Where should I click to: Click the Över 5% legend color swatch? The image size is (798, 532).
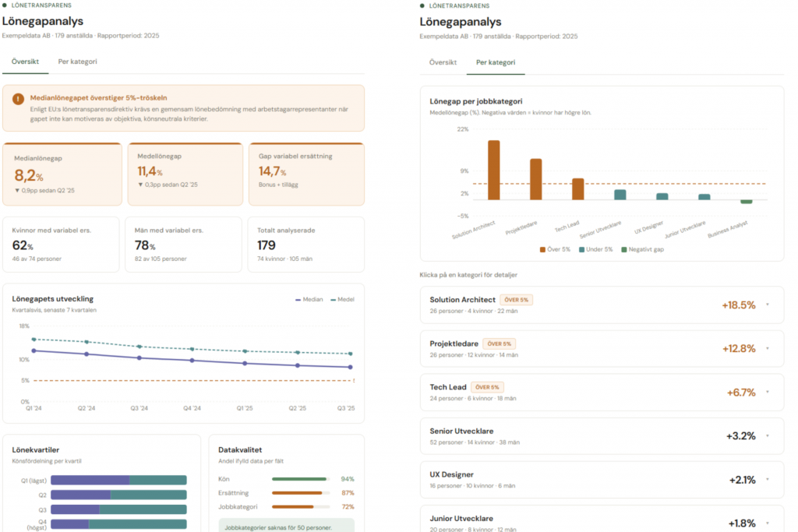[542, 249]
